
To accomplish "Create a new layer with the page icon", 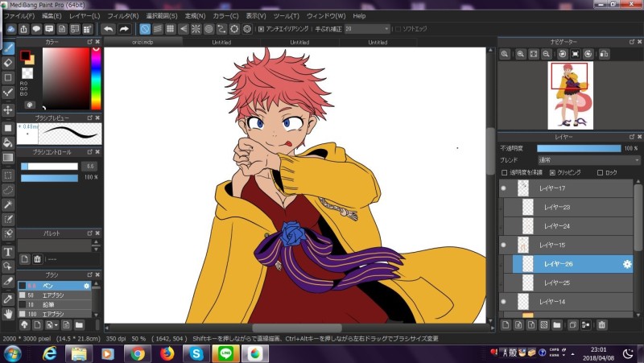I will point(506,325).
